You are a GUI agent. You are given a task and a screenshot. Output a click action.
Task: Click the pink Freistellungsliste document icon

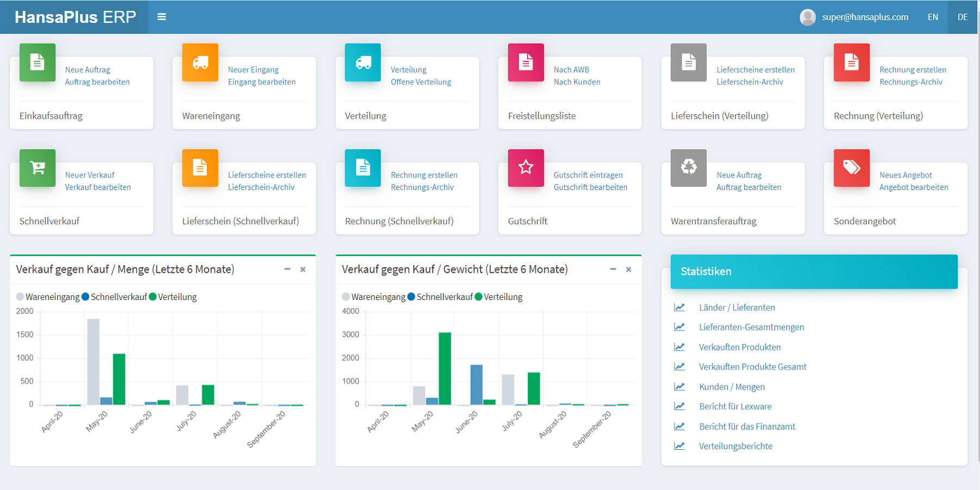click(525, 63)
